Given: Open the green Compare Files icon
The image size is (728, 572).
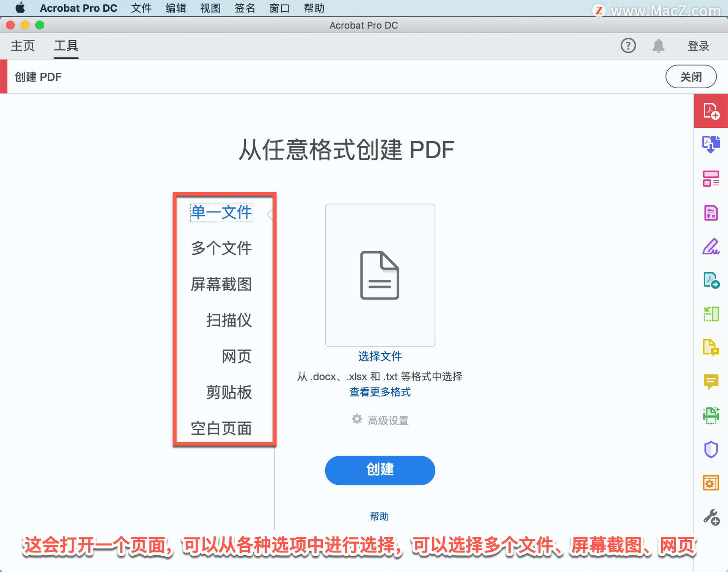Looking at the screenshot, I should point(711,314).
